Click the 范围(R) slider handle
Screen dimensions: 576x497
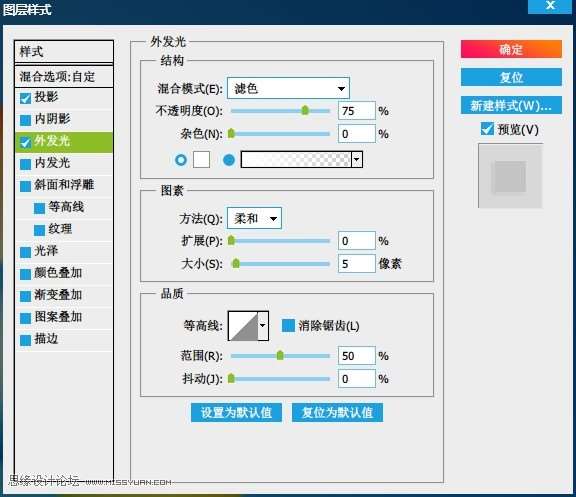tap(280, 355)
